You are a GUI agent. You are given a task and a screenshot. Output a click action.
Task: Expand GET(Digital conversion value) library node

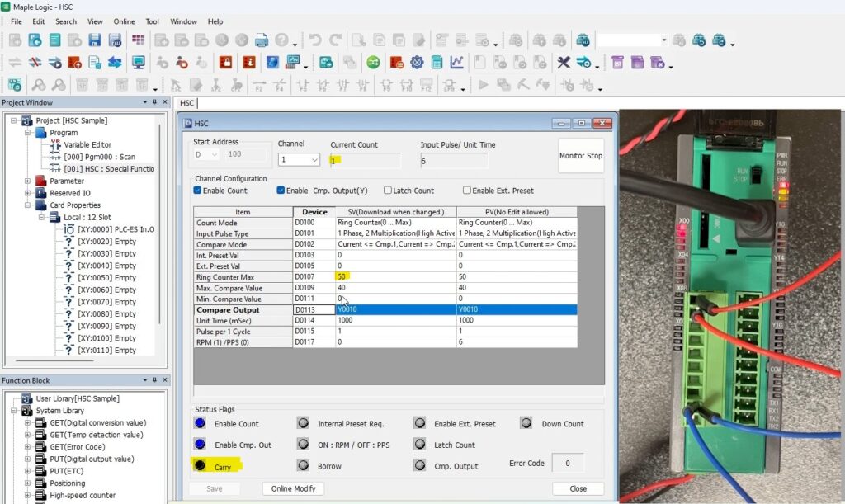tap(27, 422)
